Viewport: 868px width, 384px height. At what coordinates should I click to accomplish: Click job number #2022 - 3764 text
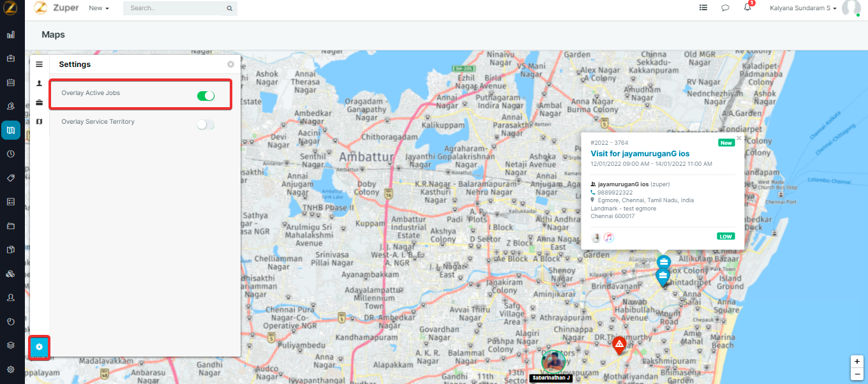click(x=610, y=143)
